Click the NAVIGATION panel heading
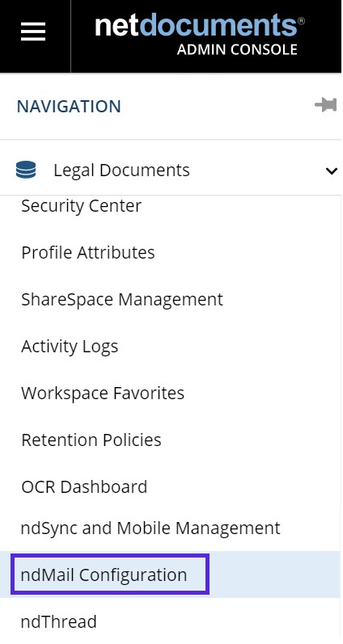Image resolution: width=343 pixels, height=644 pixels. click(69, 107)
